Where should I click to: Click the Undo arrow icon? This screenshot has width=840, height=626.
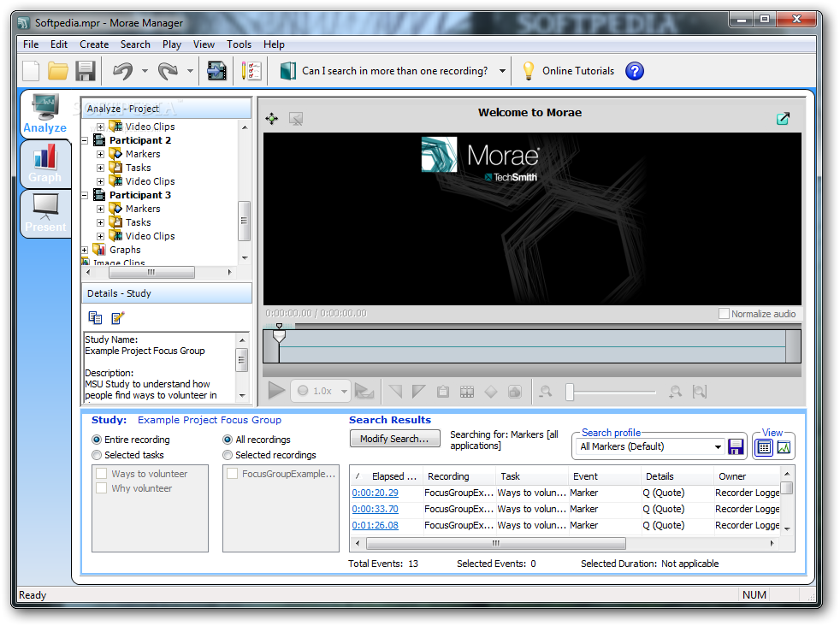122,71
